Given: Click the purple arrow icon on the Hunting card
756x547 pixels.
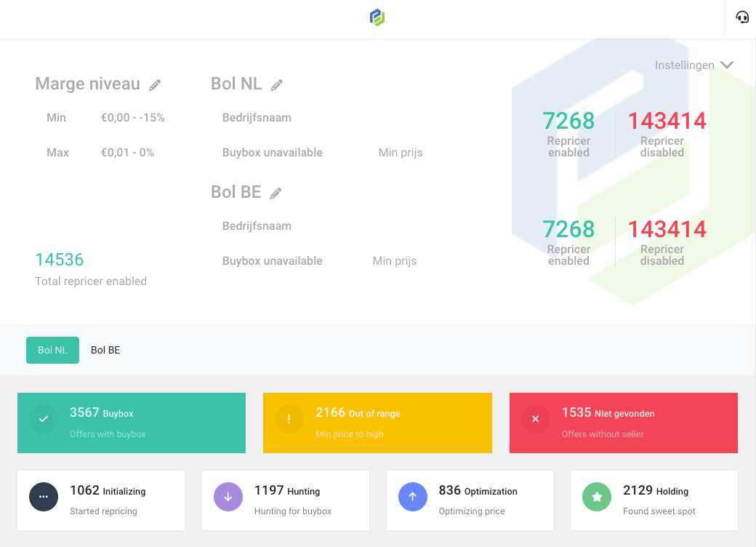Looking at the screenshot, I should tap(228, 496).
